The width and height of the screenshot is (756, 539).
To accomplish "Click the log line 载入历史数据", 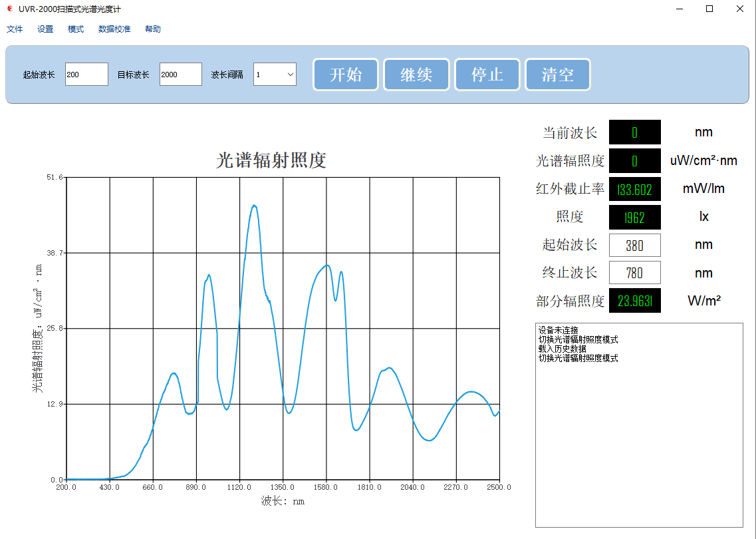I will click(x=562, y=349).
